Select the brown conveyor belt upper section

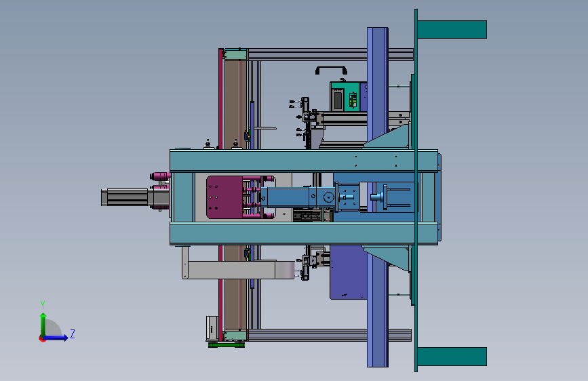pos(235,104)
